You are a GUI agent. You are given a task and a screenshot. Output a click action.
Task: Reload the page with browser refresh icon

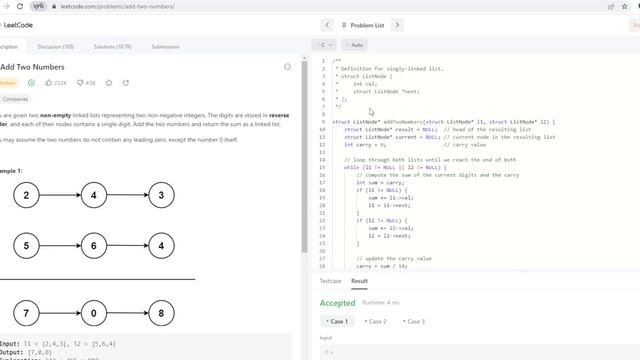point(20,7)
